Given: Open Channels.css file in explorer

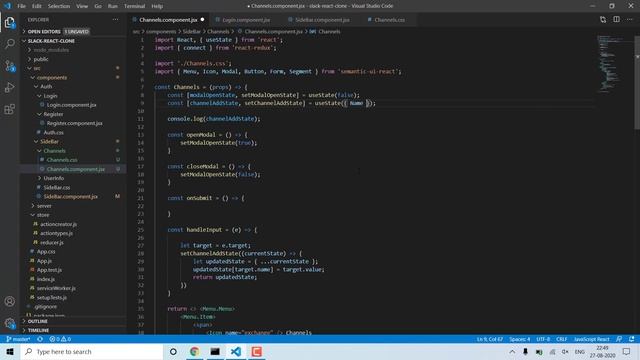Looking at the screenshot, I should point(62,160).
